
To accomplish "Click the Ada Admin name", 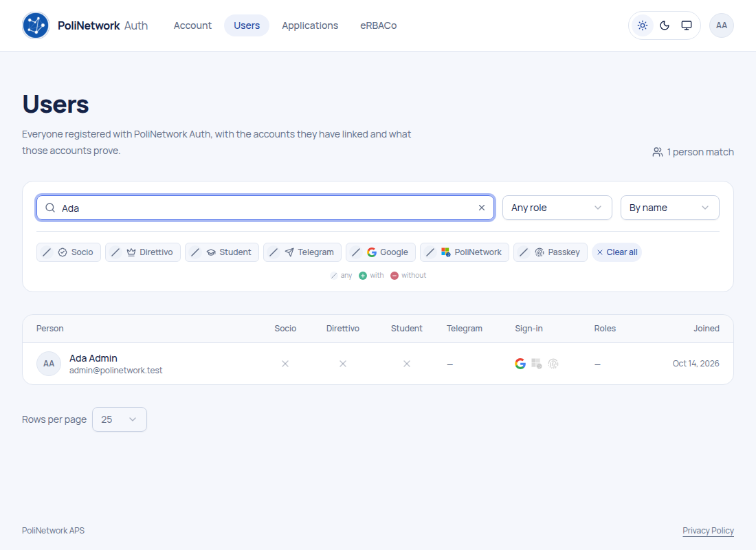I will click(93, 358).
